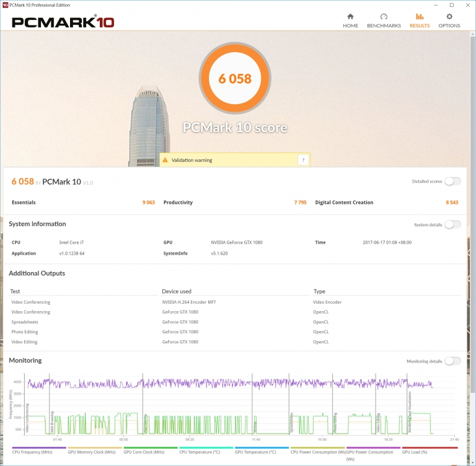Open validation warning help question mark
This screenshot has width=476, height=466.
coord(303,160)
